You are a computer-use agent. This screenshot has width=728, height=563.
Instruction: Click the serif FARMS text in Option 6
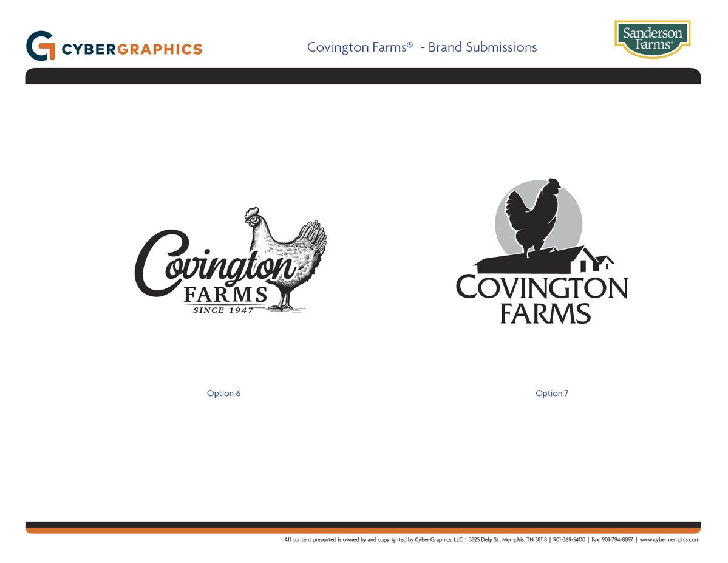[x=225, y=295]
